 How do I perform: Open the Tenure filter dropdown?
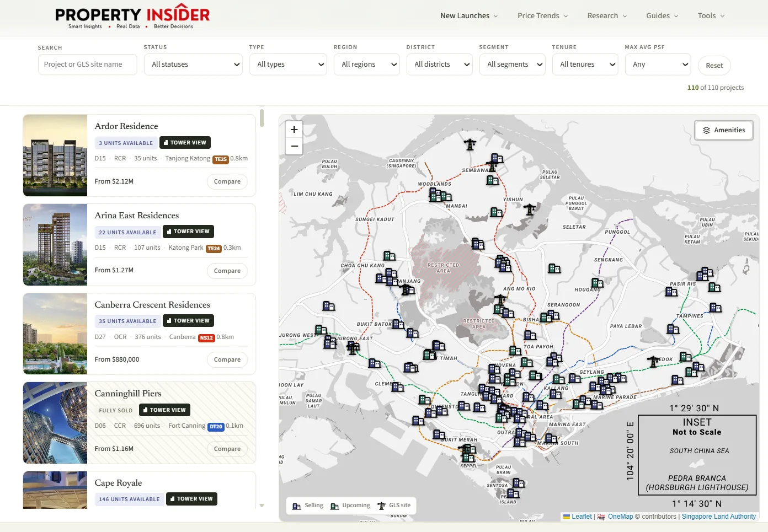585,65
